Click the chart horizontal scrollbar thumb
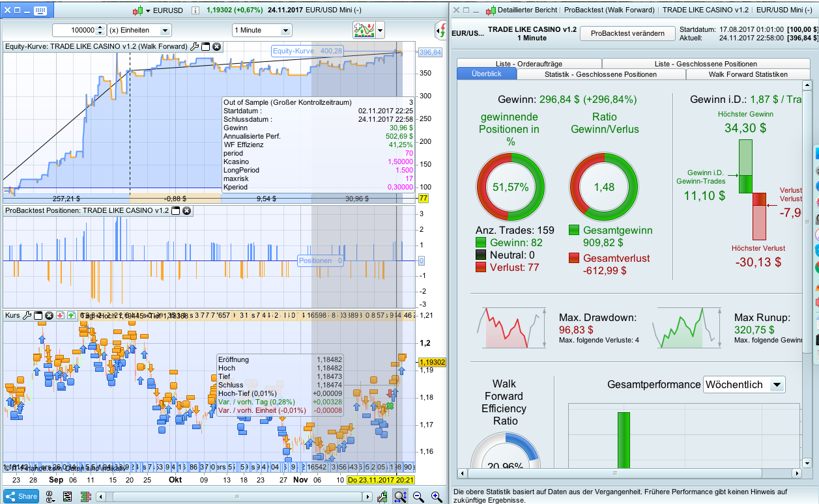Viewport: 819px width, 504px height. coord(238,496)
